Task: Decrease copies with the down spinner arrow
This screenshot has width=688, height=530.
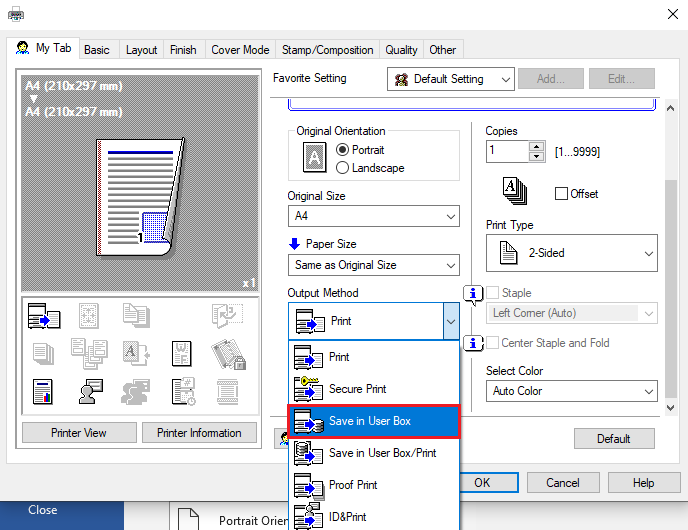Action: (537, 157)
